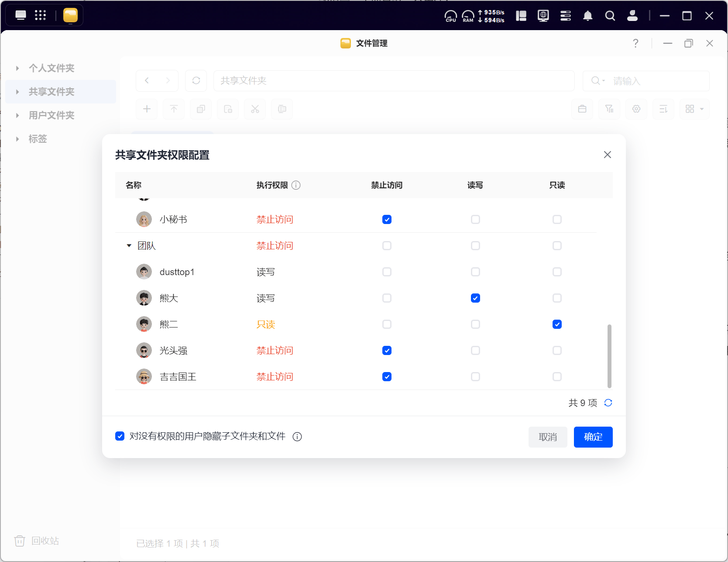Click the info icon beside hide subfolders option

pyautogui.click(x=297, y=437)
